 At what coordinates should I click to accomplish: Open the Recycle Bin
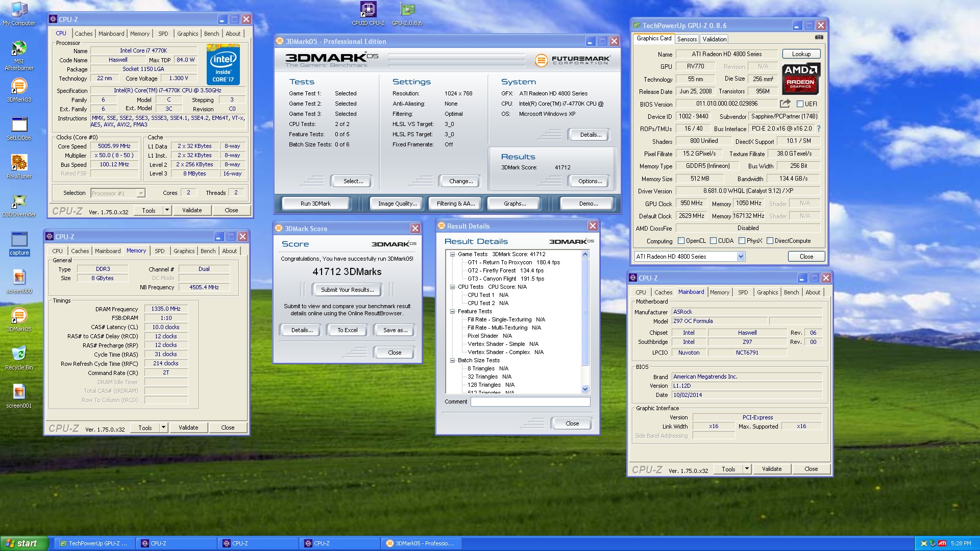[19, 358]
